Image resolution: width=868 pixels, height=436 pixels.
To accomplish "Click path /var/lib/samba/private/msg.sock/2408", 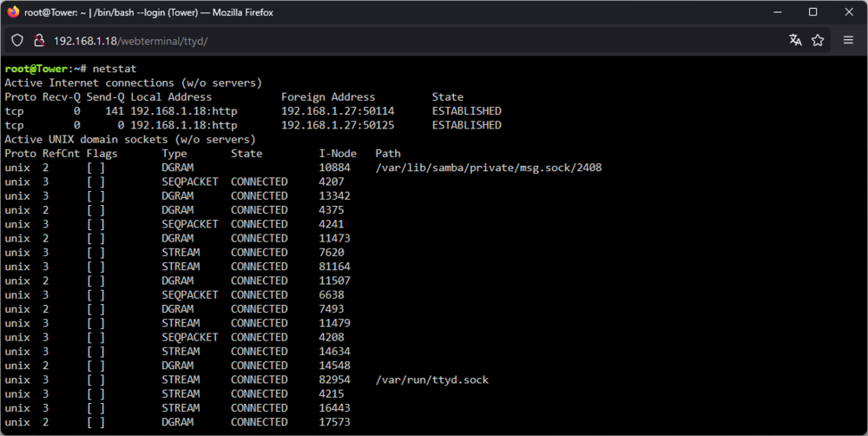I will tap(488, 168).
